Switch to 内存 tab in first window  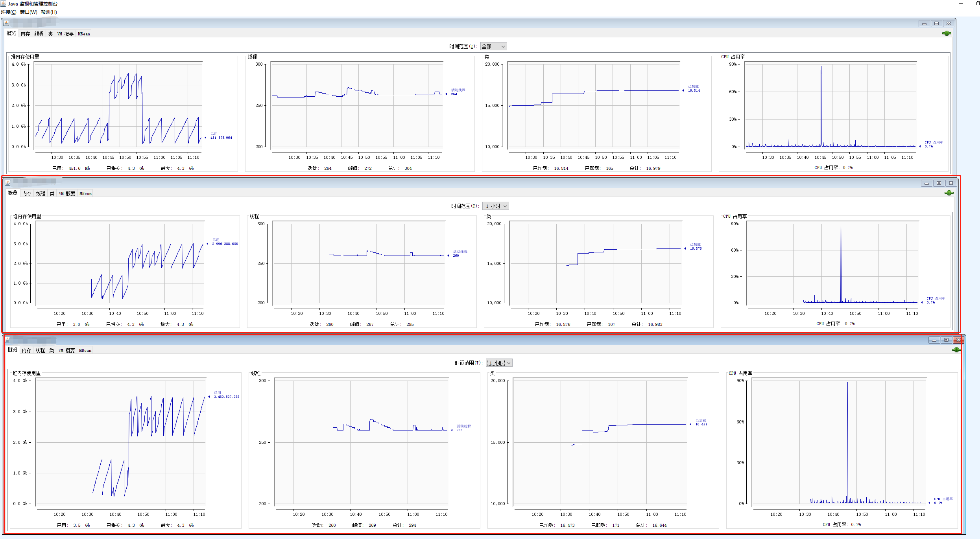[26, 34]
